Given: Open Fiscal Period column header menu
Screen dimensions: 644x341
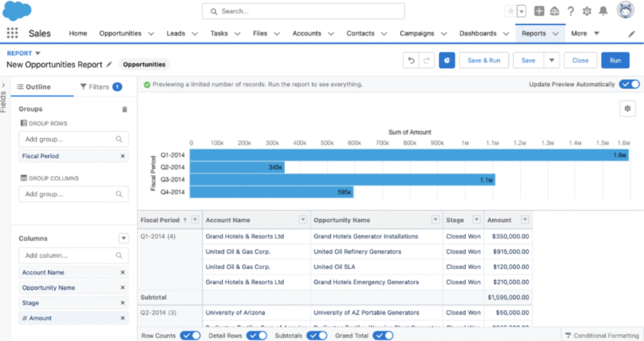Looking at the screenshot, I should point(195,220).
